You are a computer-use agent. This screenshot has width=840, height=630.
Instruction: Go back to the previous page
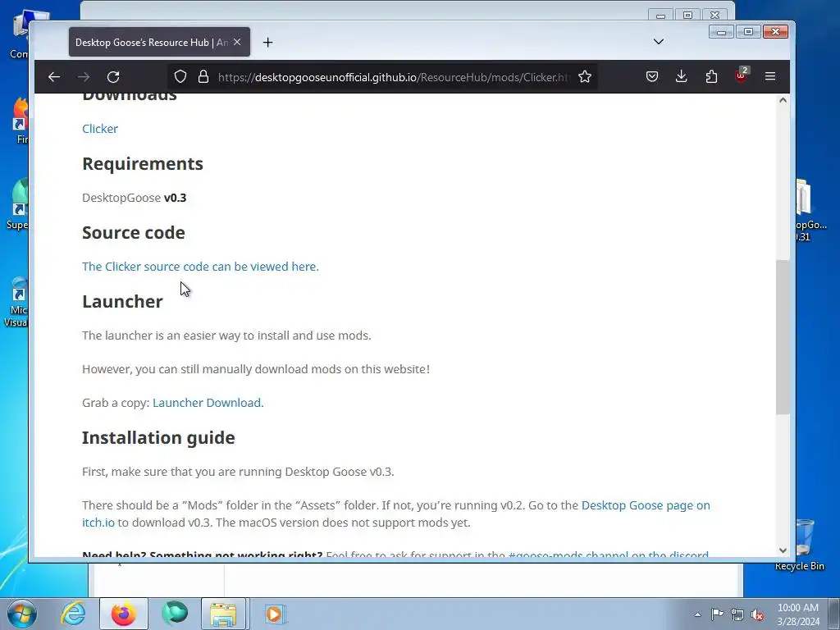53,77
